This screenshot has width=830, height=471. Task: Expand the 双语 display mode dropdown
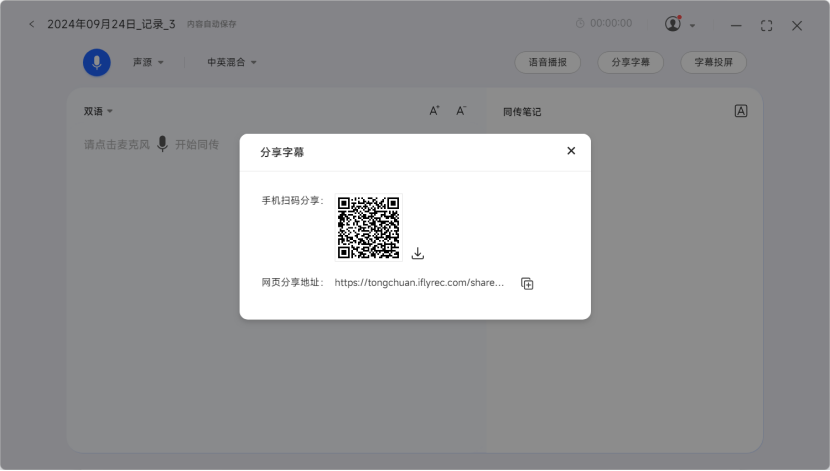tap(98, 111)
